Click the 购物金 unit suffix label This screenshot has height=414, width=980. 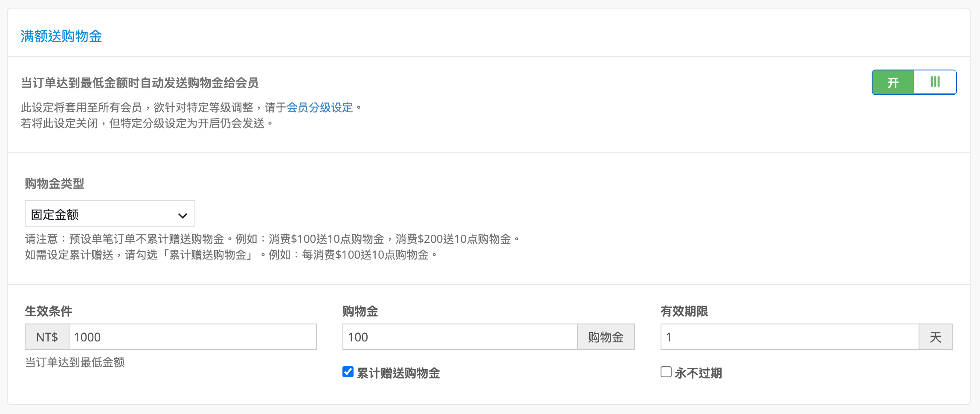coord(606,337)
